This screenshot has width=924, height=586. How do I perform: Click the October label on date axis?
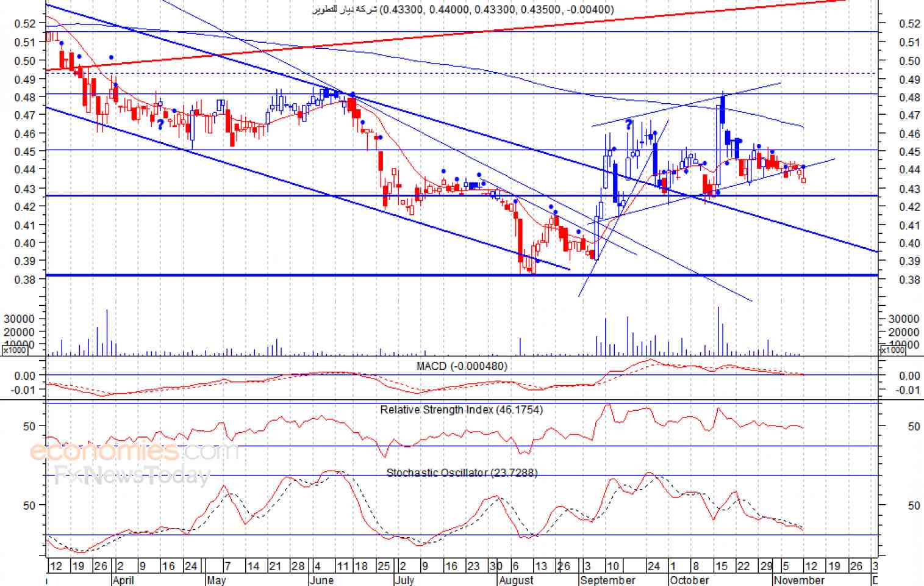(690, 580)
